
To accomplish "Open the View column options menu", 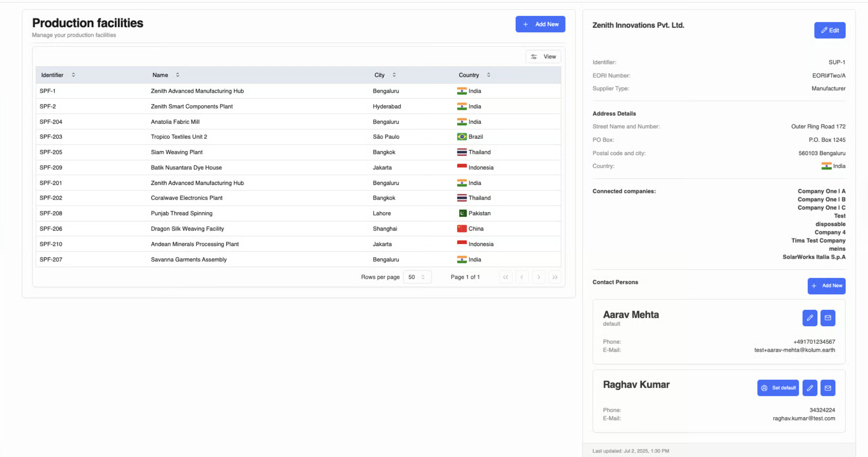I will click(543, 57).
